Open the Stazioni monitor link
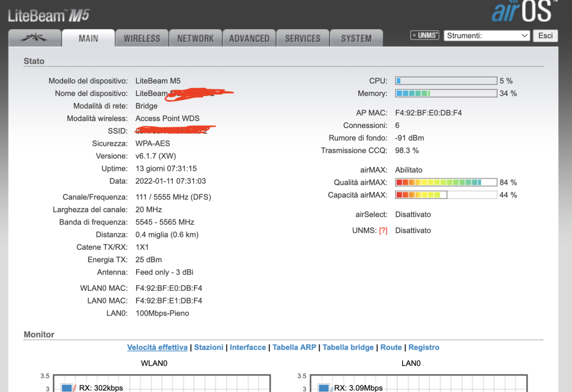The image size is (572, 392). [209, 347]
